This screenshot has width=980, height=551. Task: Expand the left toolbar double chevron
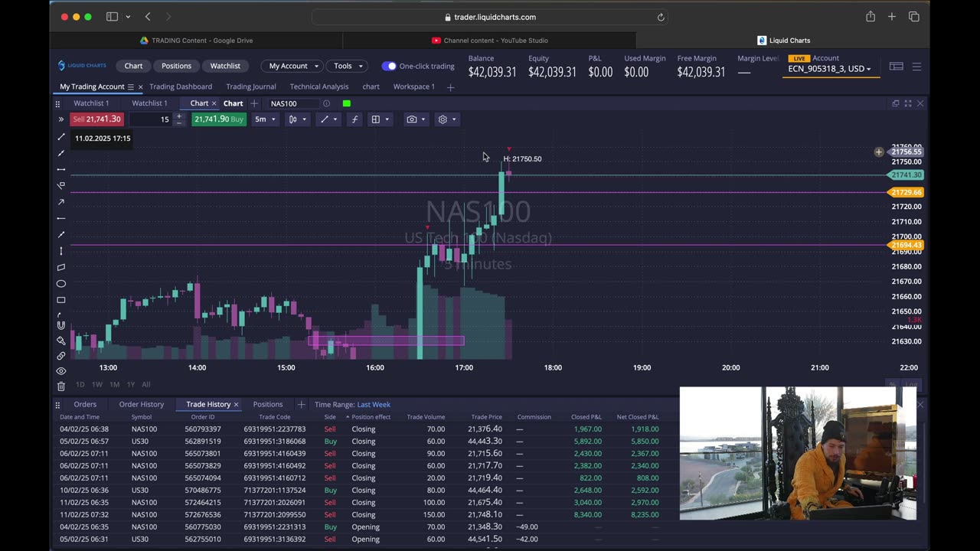(x=60, y=119)
